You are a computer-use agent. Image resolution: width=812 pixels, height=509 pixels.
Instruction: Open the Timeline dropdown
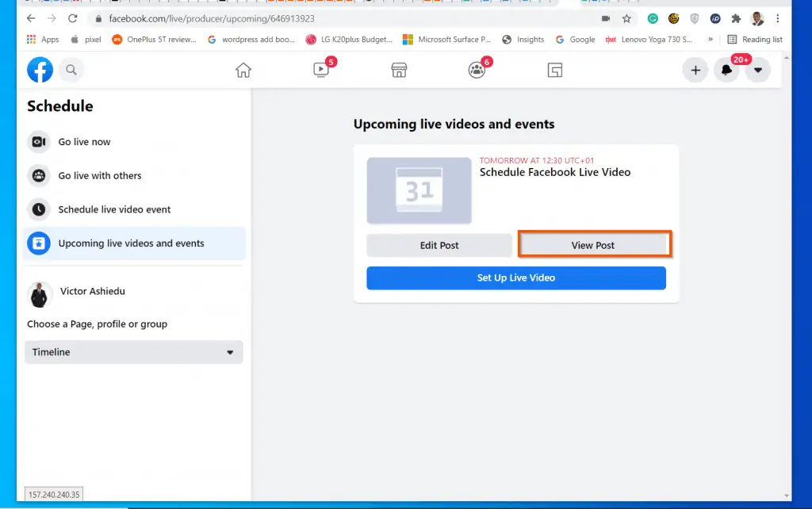point(133,352)
